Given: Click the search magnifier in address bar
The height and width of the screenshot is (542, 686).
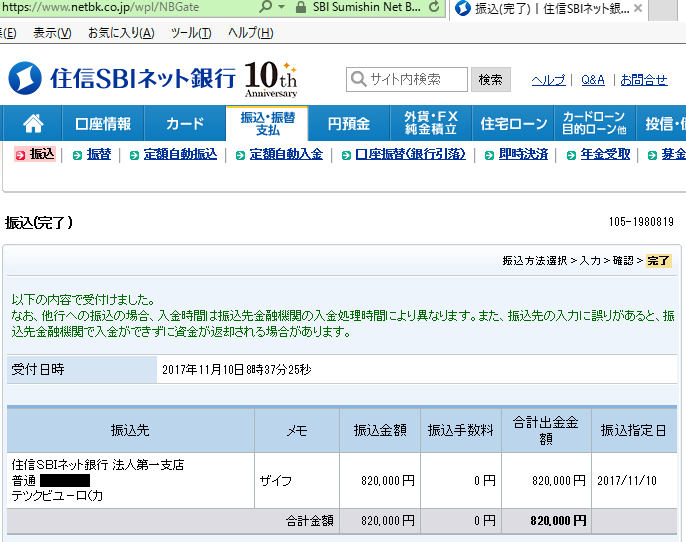Looking at the screenshot, I should [x=265, y=7].
